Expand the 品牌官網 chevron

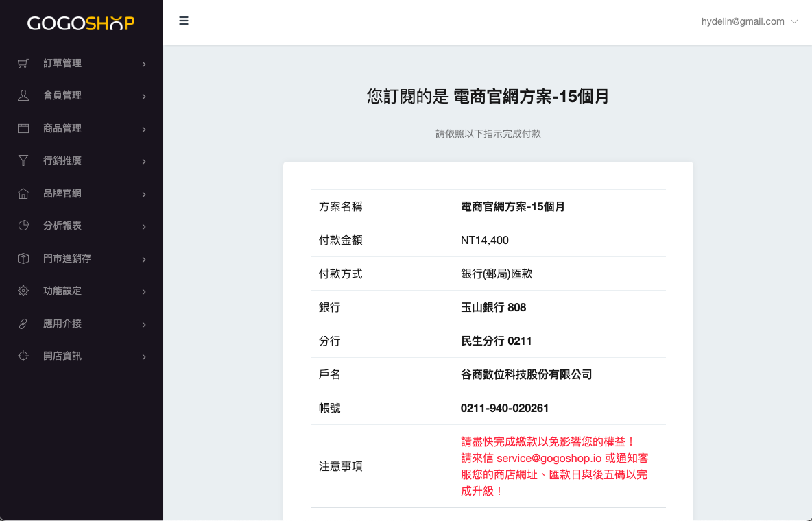click(x=144, y=194)
